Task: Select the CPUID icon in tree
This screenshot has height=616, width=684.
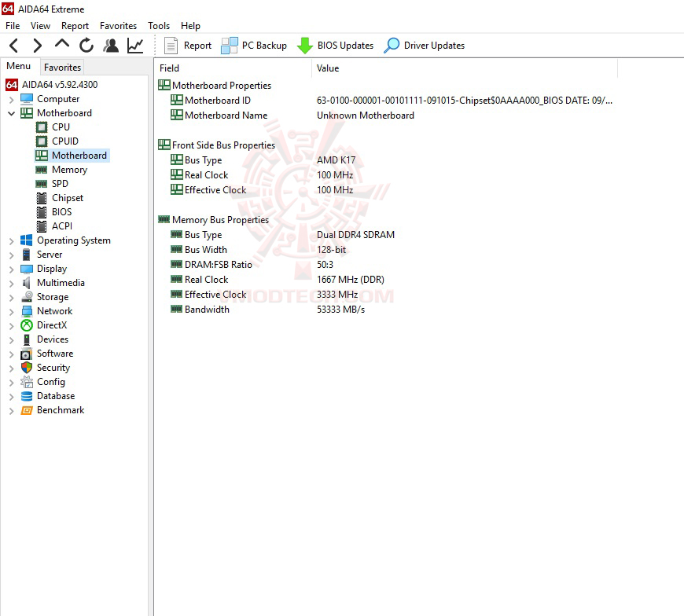Action: (x=42, y=141)
